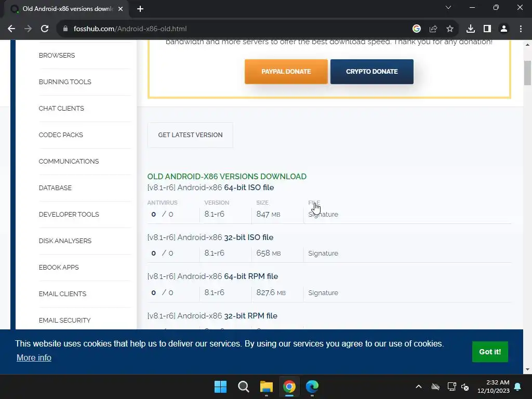Click the scrollbar up arrow

[527, 45]
